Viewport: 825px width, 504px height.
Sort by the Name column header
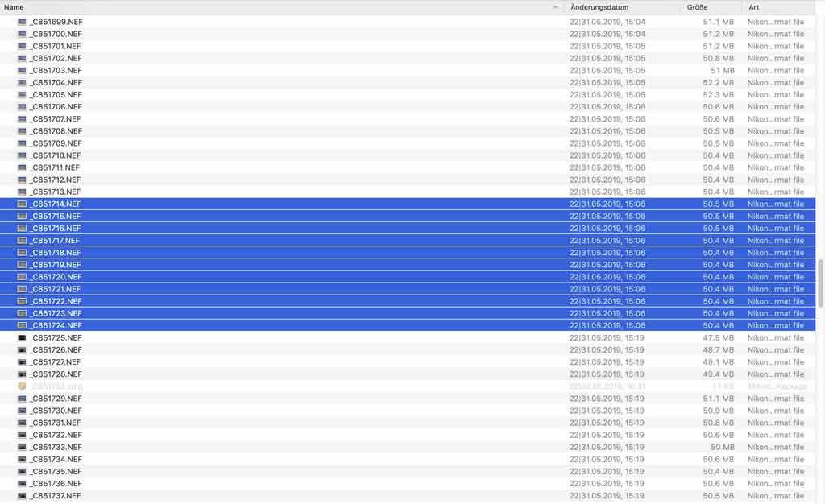pos(15,7)
